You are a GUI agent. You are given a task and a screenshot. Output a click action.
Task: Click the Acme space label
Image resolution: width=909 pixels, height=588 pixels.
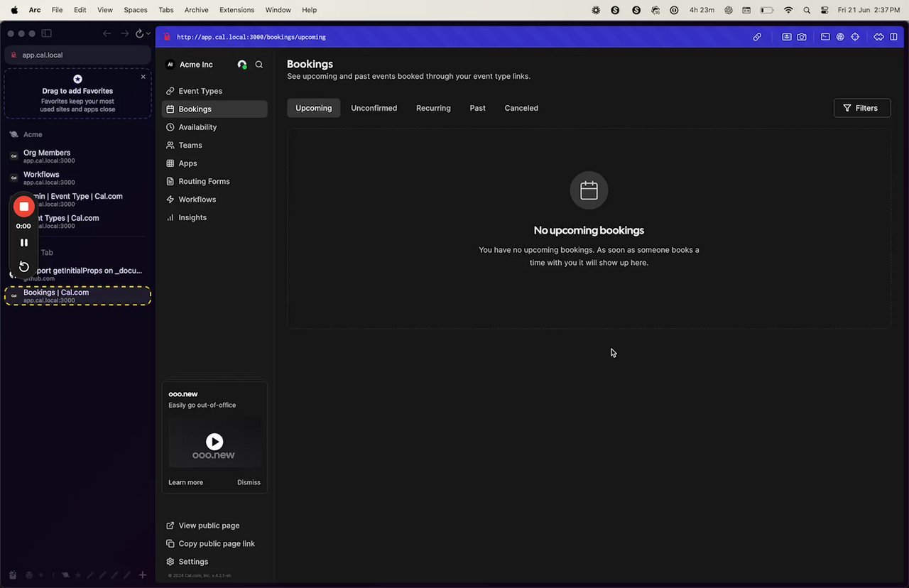pos(33,134)
